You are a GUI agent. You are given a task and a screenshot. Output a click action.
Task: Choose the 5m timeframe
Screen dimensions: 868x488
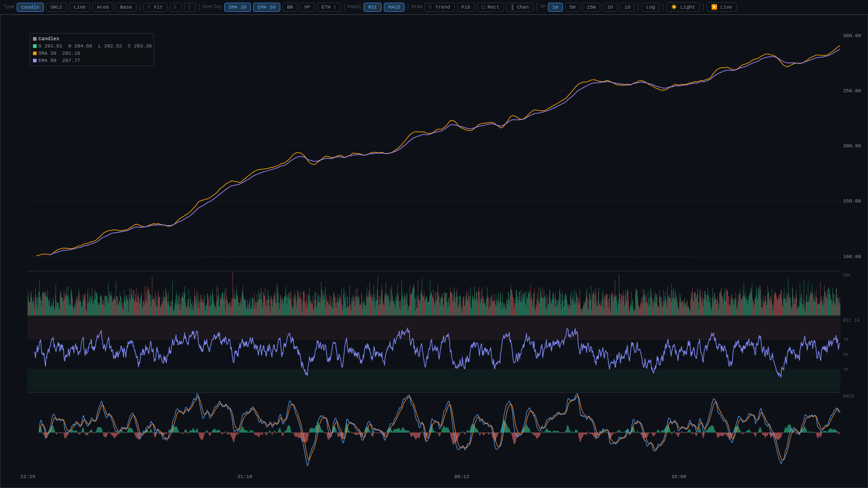(572, 7)
